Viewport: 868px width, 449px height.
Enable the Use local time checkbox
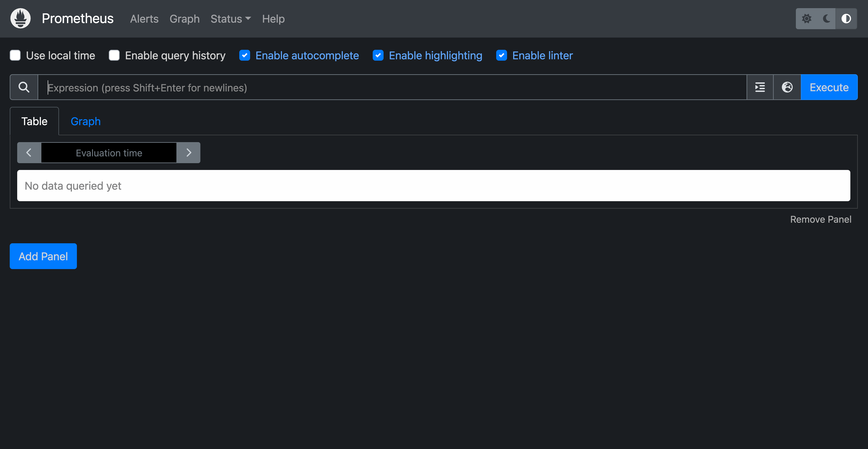15,55
